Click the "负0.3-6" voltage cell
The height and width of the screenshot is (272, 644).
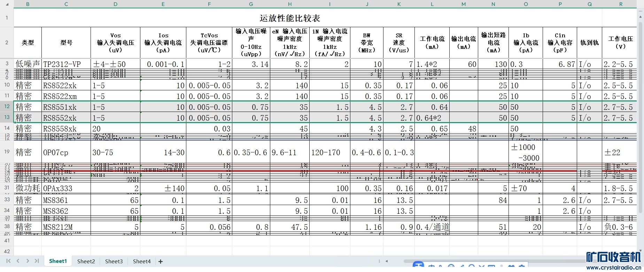(x=619, y=227)
